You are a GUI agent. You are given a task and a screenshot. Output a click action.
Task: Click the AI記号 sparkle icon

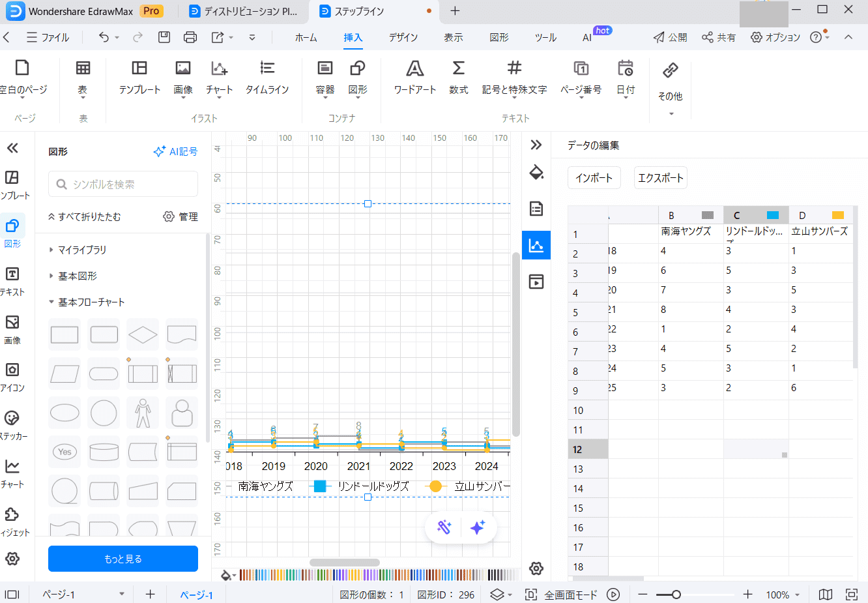pyautogui.click(x=159, y=151)
